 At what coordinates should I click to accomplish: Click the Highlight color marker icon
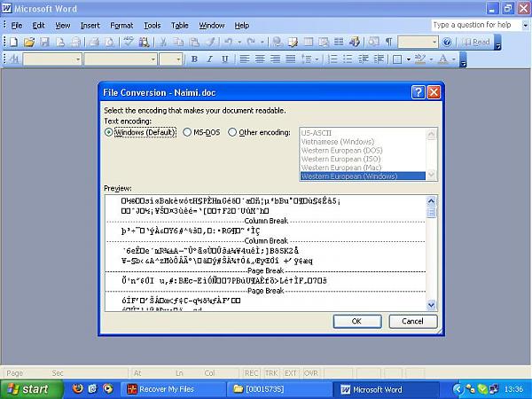click(x=420, y=59)
